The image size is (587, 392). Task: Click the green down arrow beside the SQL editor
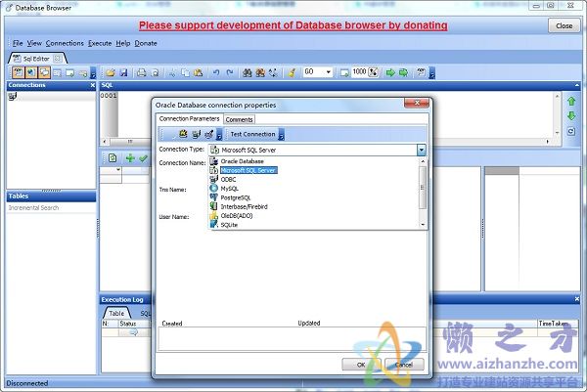[x=571, y=116]
